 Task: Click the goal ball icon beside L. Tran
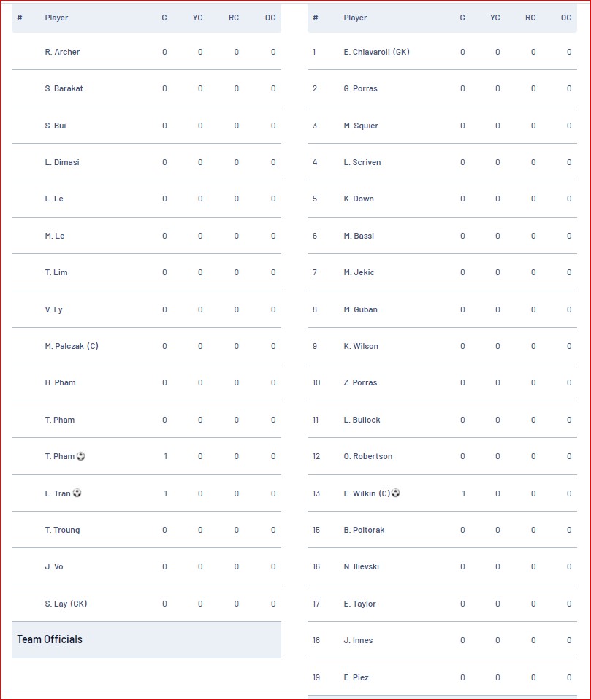77,493
